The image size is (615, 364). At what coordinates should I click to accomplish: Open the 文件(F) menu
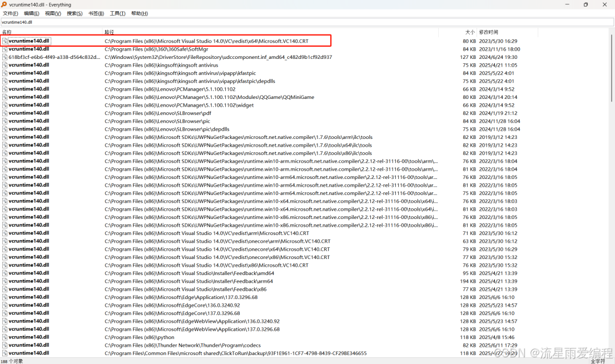click(10, 13)
